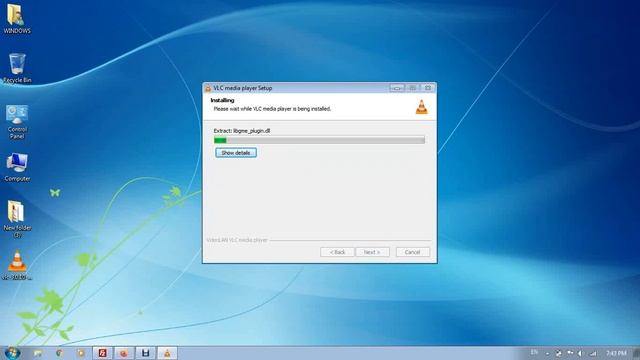Image resolution: width=640 pixels, height=360 pixels.
Task: Click the green installation progress bar
Action: (x=319, y=140)
